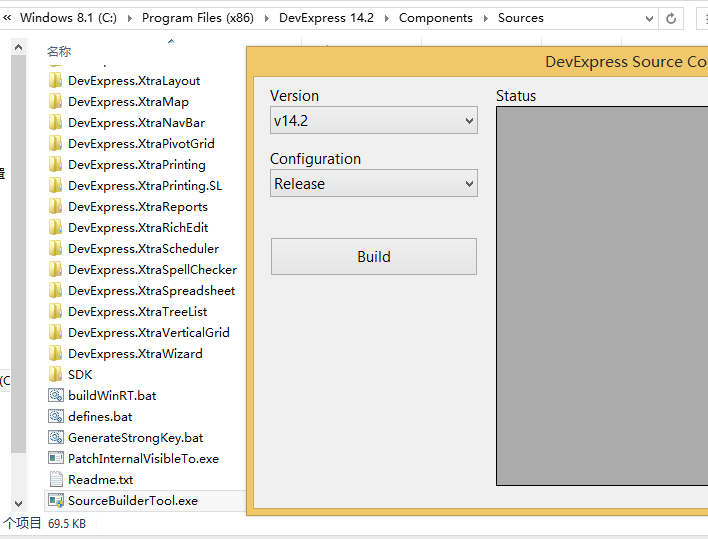The width and height of the screenshot is (708, 539).
Task: Select DevExpress.XtraVerticalGrid folder name
Action: click(149, 333)
